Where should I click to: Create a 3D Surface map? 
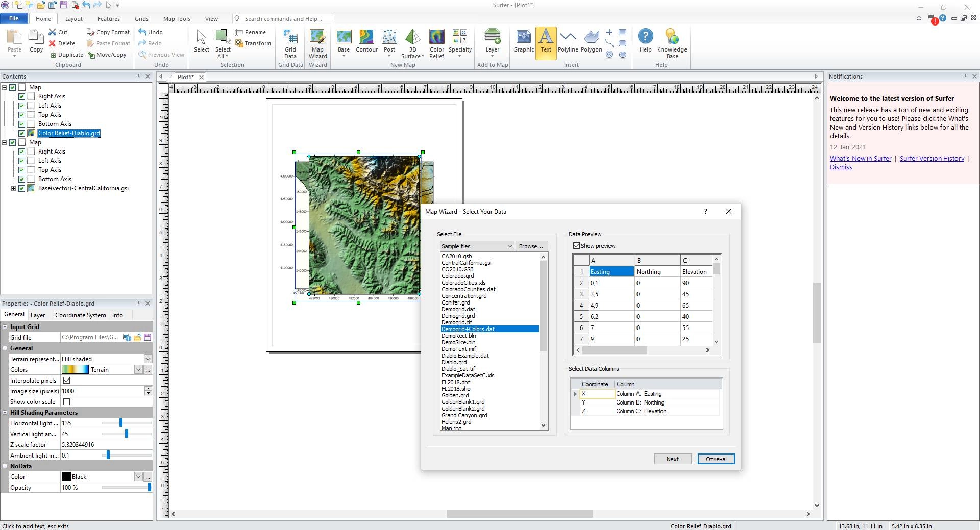click(x=412, y=43)
